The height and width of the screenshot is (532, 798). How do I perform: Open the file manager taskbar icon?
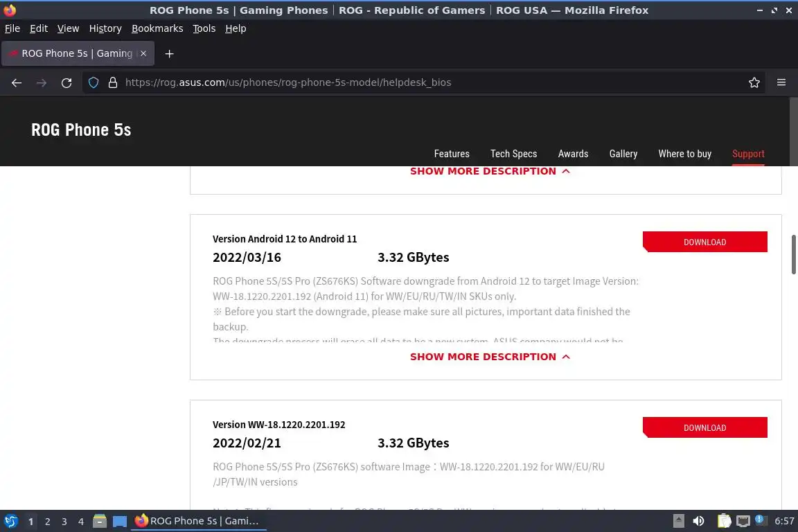[100, 521]
